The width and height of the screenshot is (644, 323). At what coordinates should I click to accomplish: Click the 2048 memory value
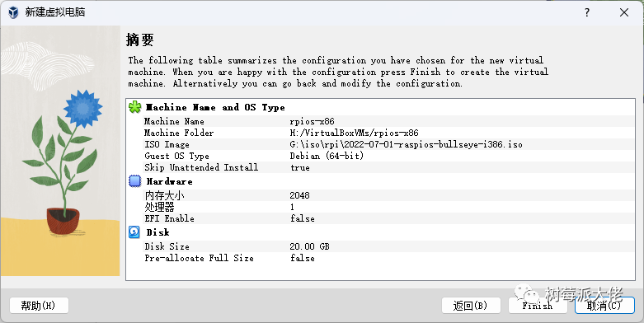click(299, 195)
